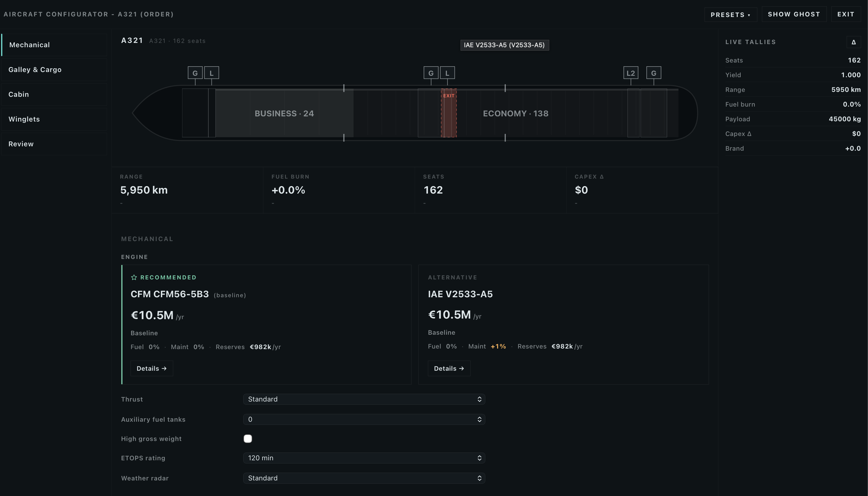The image size is (868, 496).
Task: Enable the High gross weight checkbox
Action: 248,439
